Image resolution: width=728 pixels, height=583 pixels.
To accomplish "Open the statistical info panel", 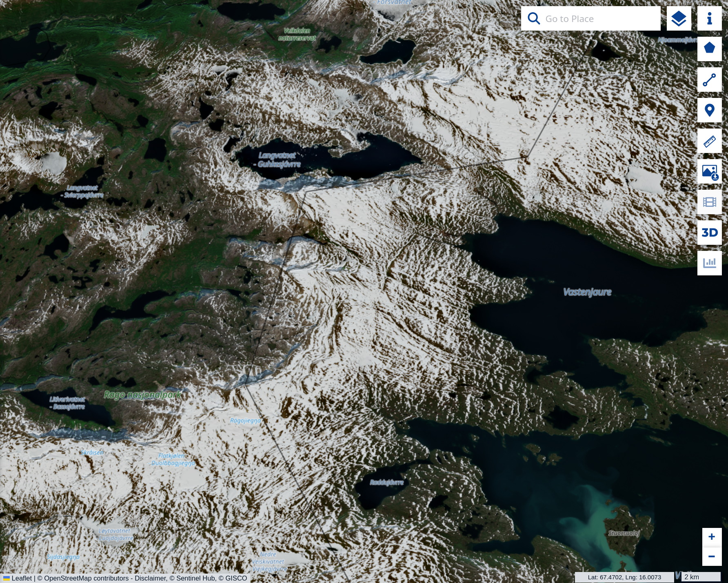I will pos(709,263).
